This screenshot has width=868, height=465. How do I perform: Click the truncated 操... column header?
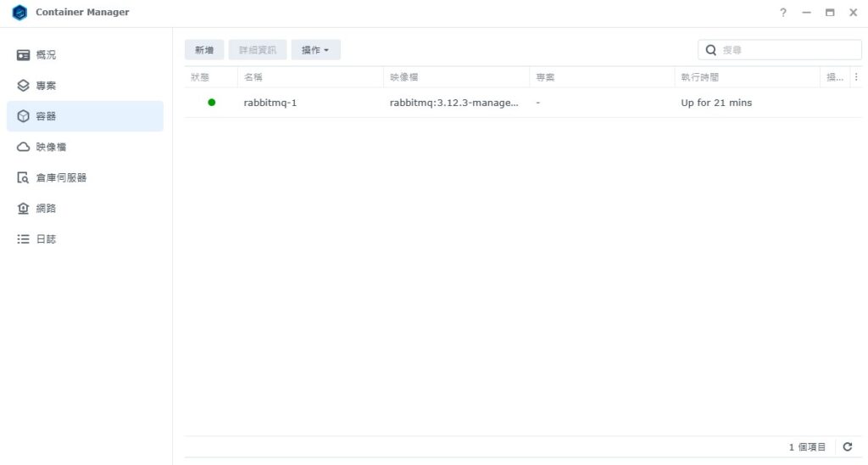[x=835, y=77]
